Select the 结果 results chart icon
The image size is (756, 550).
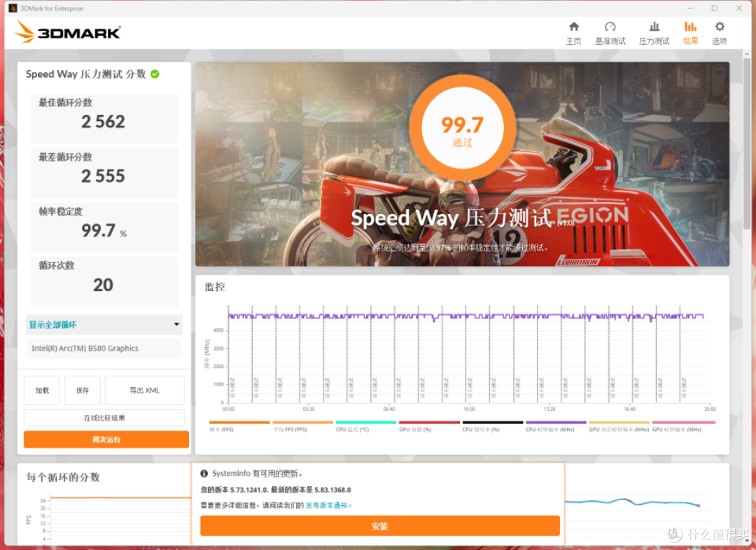click(x=690, y=27)
